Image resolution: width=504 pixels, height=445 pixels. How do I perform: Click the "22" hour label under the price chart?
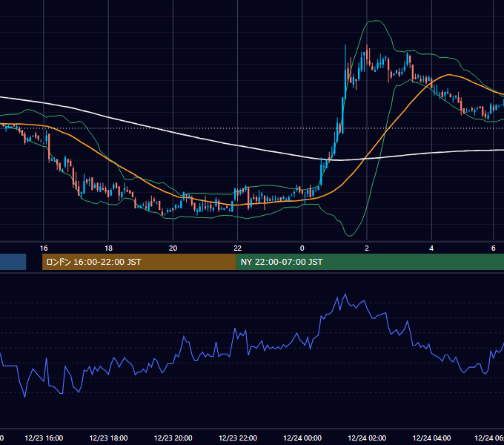[237, 248]
